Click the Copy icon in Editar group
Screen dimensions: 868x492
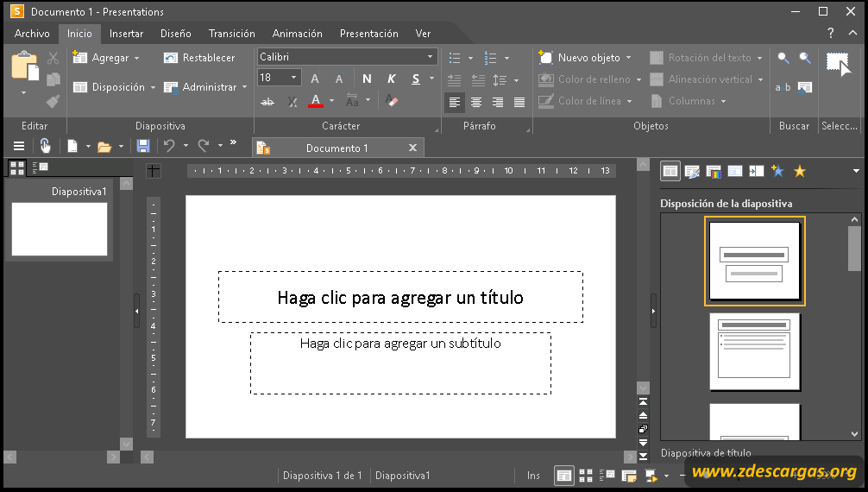tap(53, 79)
